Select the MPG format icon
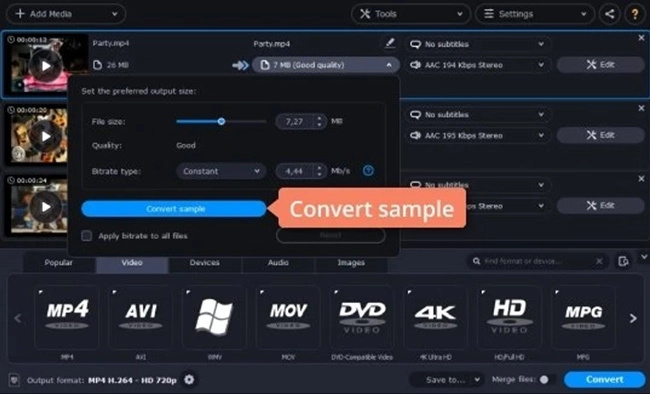The height and width of the screenshot is (394, 650). 583,317
